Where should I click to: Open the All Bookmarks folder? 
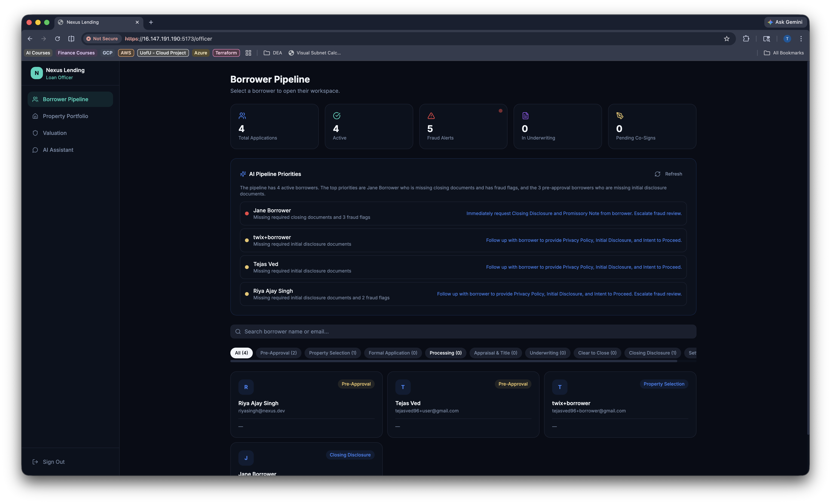783,53
